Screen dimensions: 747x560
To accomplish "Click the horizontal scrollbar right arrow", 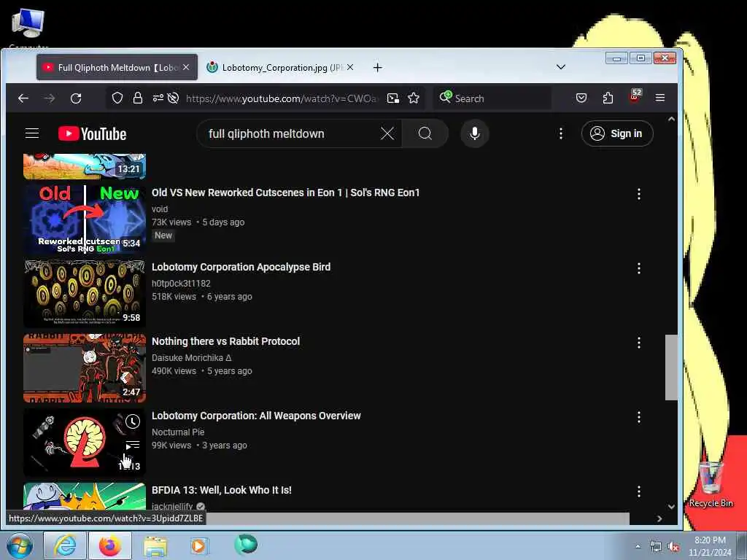I will 659,518.
